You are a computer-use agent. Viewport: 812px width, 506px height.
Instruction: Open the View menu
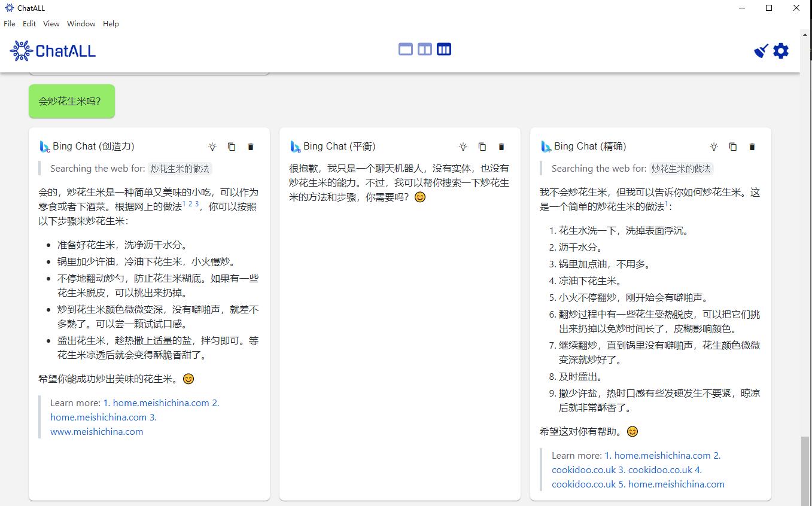pyautogui.click(x=51, y=24)
